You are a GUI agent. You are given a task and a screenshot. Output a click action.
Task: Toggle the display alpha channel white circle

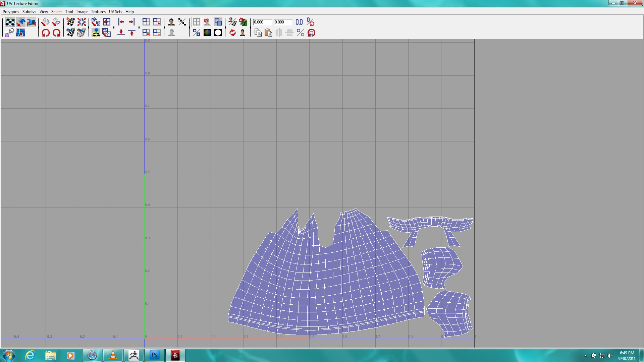[218, 33]
